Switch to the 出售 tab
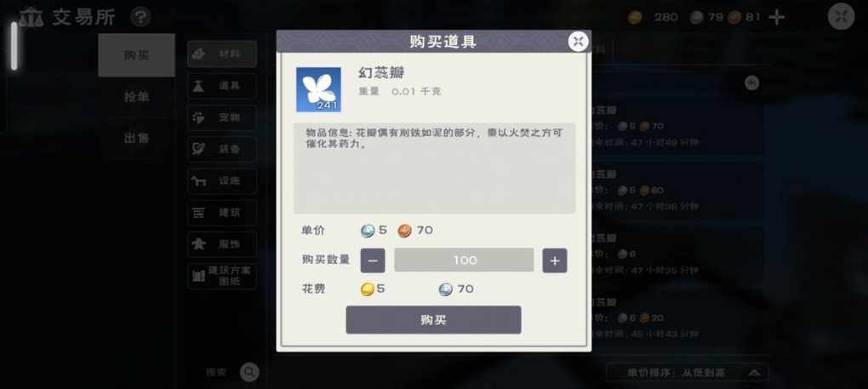This screenshot has width=868, height=389. pyautogui.click(x=137, y=139)
